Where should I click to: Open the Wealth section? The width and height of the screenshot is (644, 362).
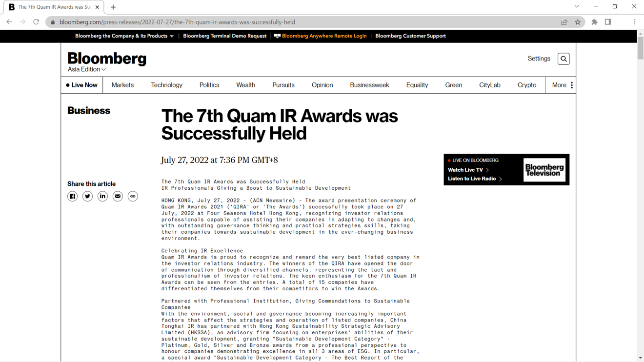click(246, 85)
